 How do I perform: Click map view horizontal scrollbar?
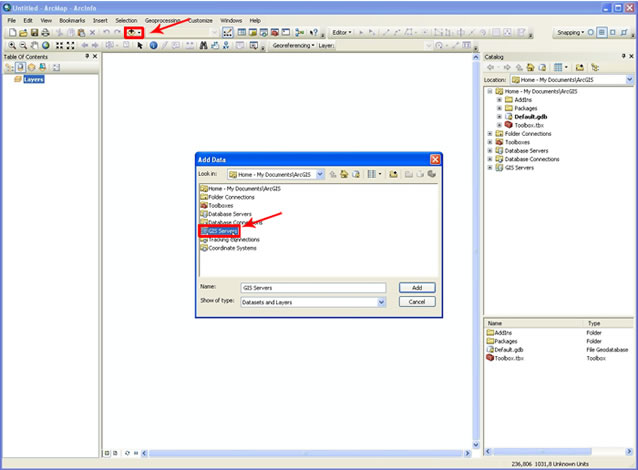point(306,453)
